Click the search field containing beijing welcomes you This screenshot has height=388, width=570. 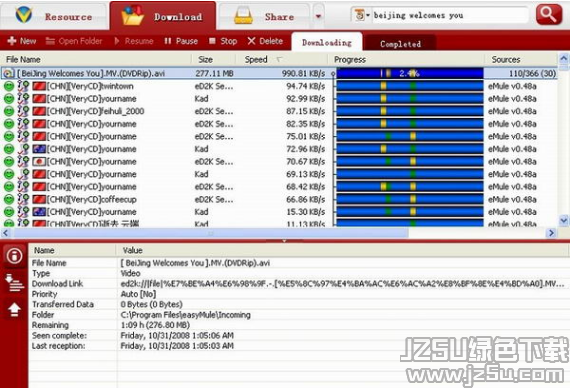coord(450,15)
